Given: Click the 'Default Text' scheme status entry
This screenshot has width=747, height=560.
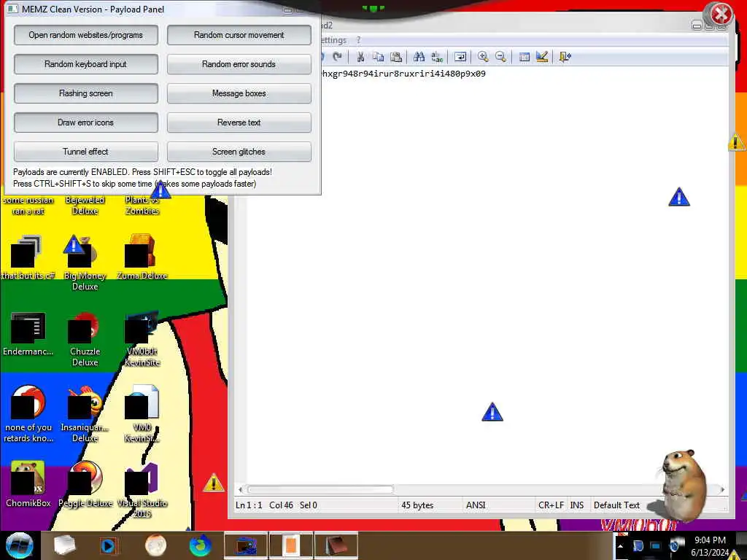Looking at the screenshot, I should pyautogui.click(x=616, y=505).
